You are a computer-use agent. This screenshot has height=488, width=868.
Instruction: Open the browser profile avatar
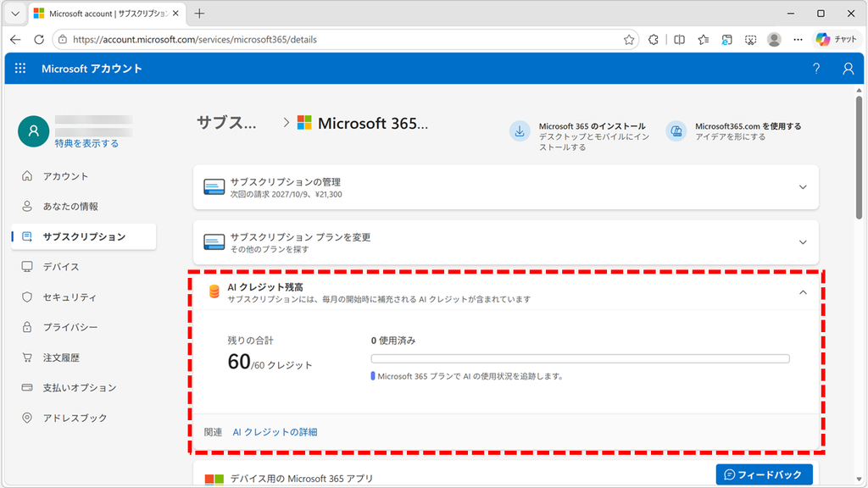click(x=775, y=39)
